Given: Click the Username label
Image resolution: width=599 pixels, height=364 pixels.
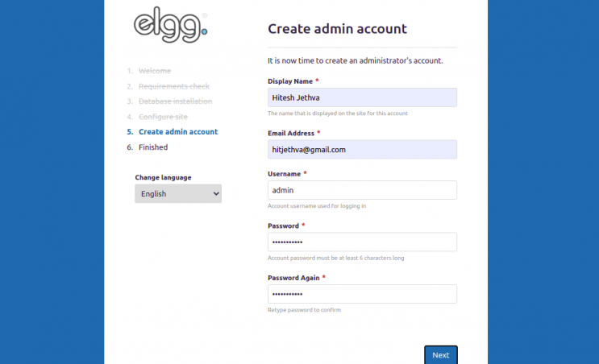Looking at the screenshot, I should (284, 174).
